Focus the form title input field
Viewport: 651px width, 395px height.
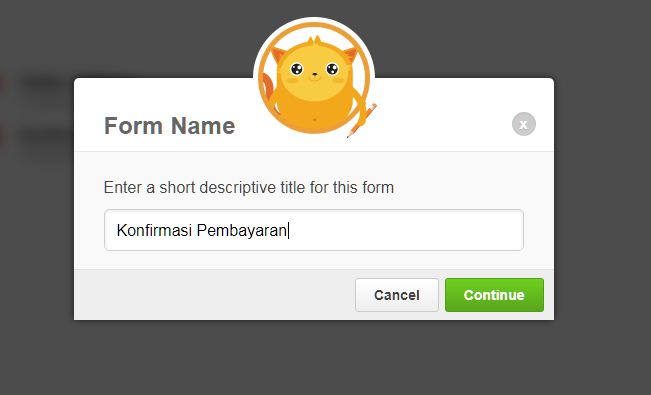[314, 230]
